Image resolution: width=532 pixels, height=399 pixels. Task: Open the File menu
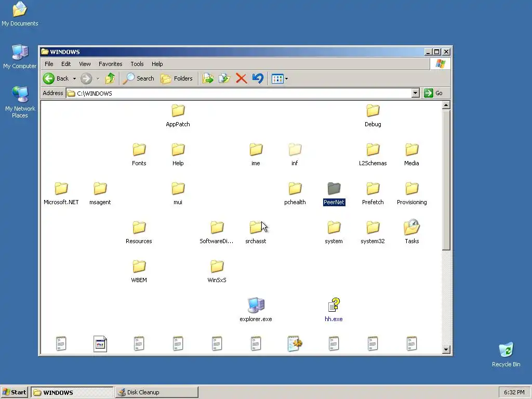[x=49, y=64]
